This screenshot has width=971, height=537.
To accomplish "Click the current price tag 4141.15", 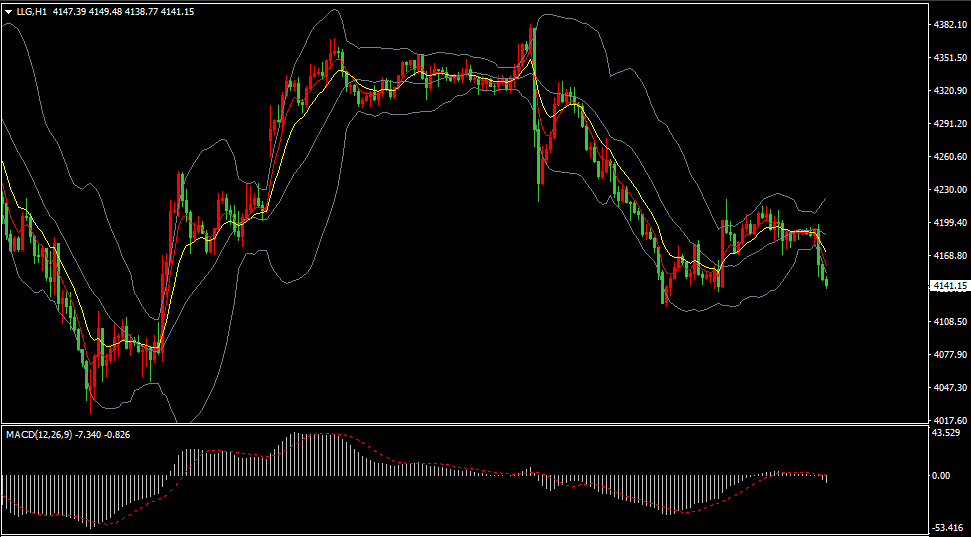I will point(949,286).
